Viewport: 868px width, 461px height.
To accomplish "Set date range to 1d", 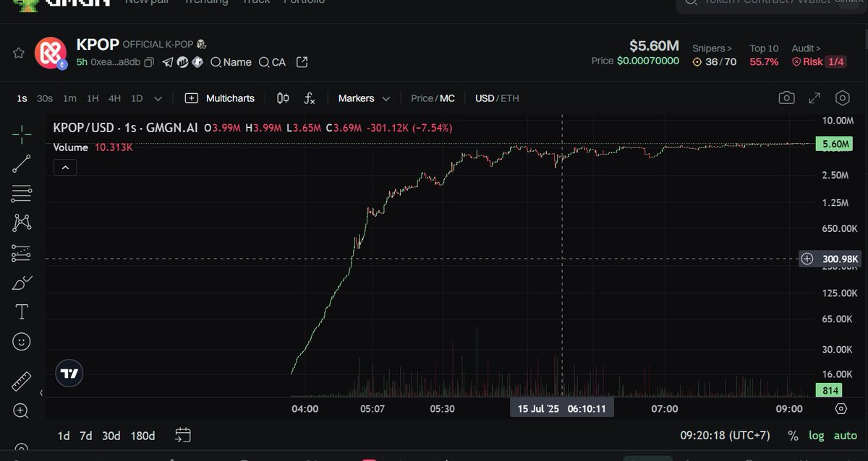I will point(64,436).
